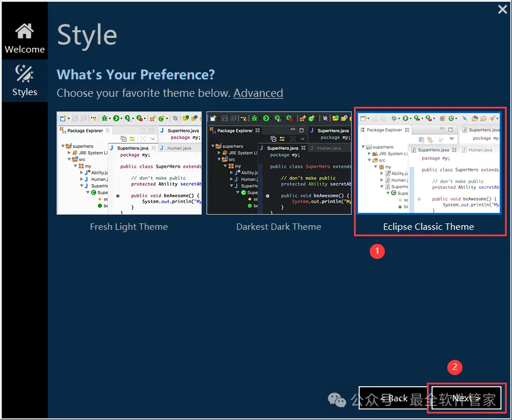Viewport: 512px width, 420px height.
Task: Click the home icon above Welcome
Action: point(24,31)
